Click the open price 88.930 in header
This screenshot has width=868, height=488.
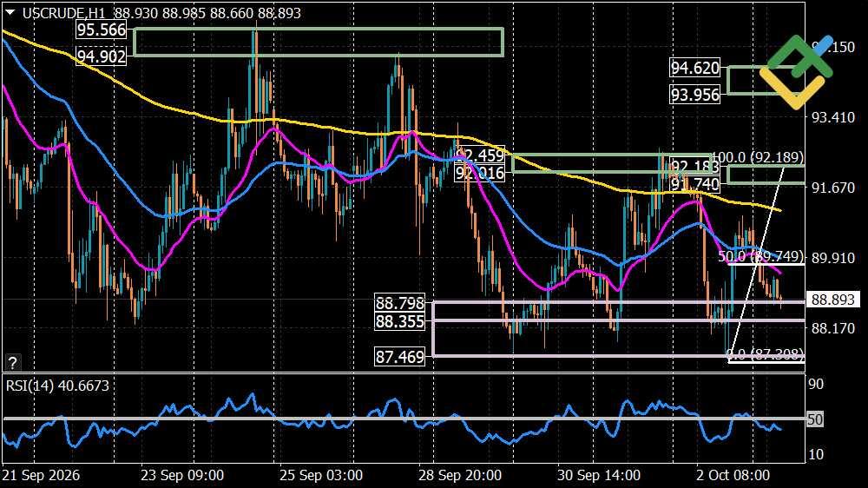coord(136,13)
